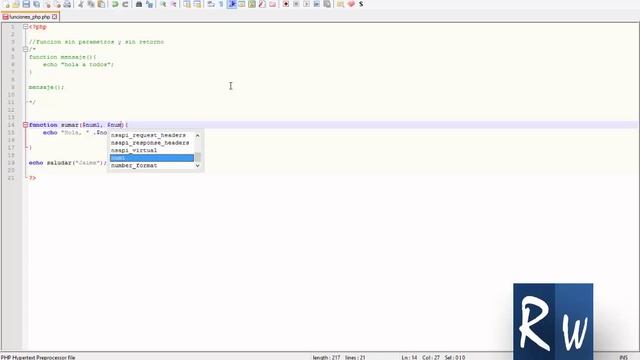Click the 'function mensaje(){' line
This screenshot has width=640, height=360.
coord(62,57)
